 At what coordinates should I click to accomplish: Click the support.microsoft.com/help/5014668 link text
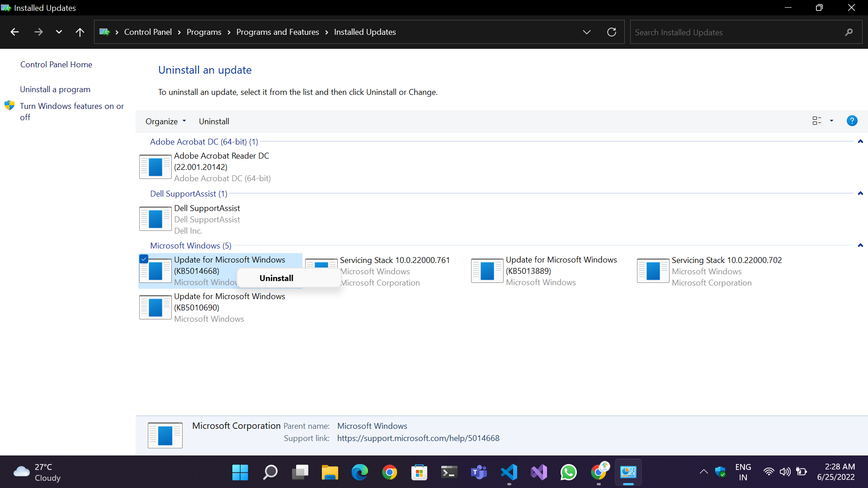click(418, 438)
